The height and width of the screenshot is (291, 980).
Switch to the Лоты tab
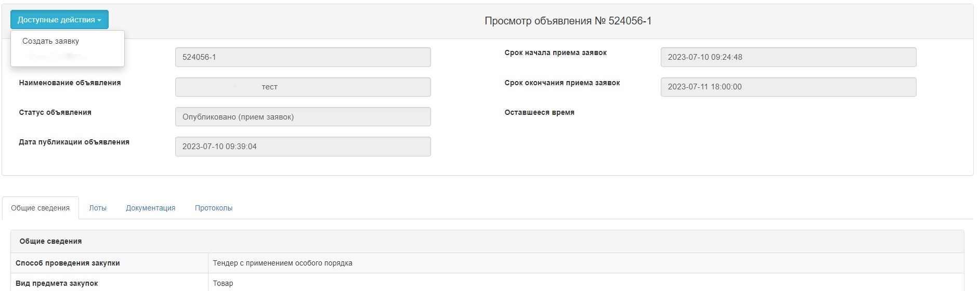(x=98, y=208)
